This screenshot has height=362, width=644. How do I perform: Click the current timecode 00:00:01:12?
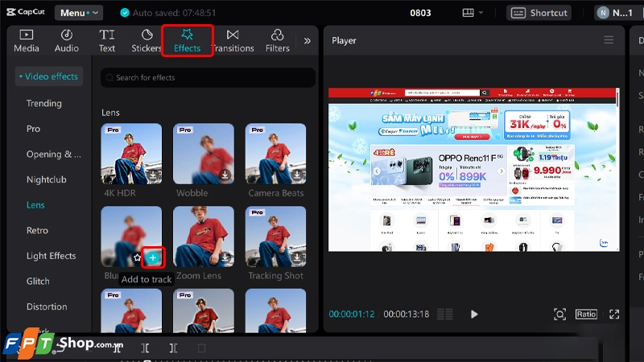352,315
